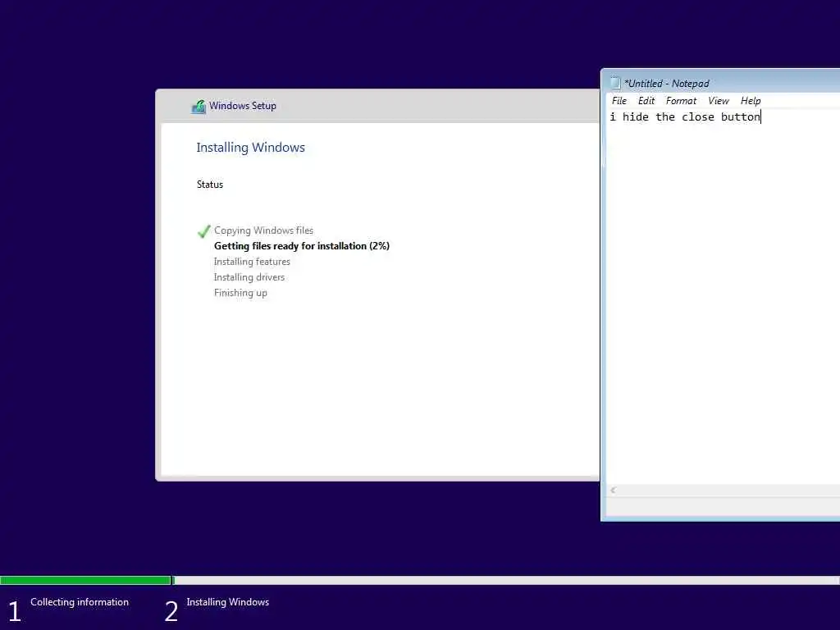The height and width of the screenshot is (630, 840).
Task: Click the Notepad document icon in title bar
Action: [x=615, y=83]
